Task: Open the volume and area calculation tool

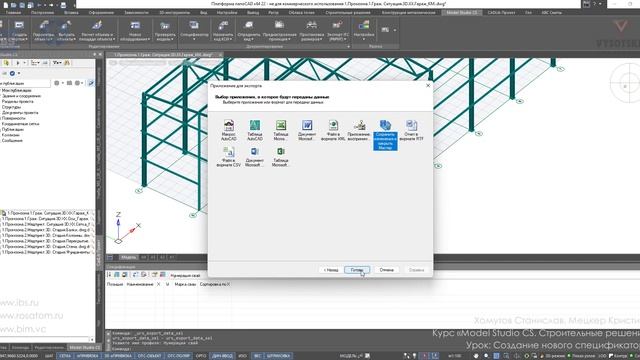Action: [97, 31]
